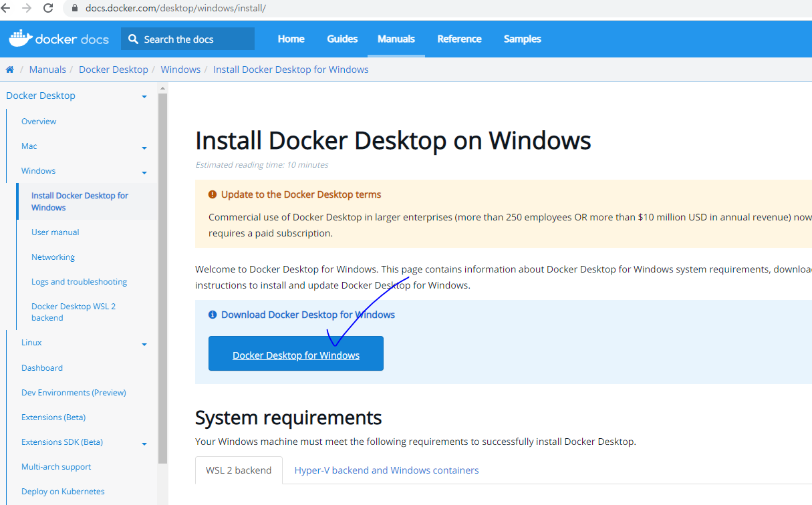Switch to Hyper-V backend and Windows containers tab
Image resolution: width=812 pixels, height=505 pixels.
(386, 470)
